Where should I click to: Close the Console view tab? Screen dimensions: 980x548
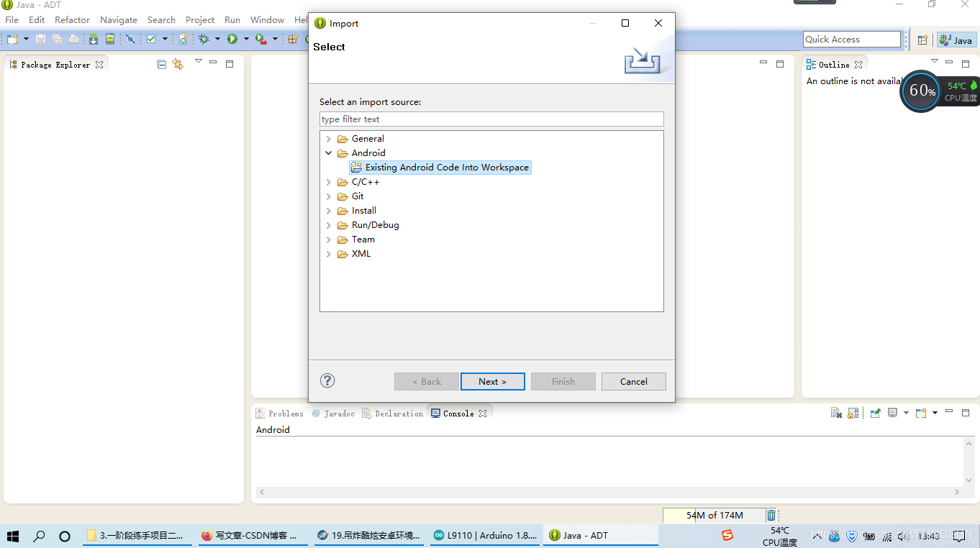pos(483,414)
